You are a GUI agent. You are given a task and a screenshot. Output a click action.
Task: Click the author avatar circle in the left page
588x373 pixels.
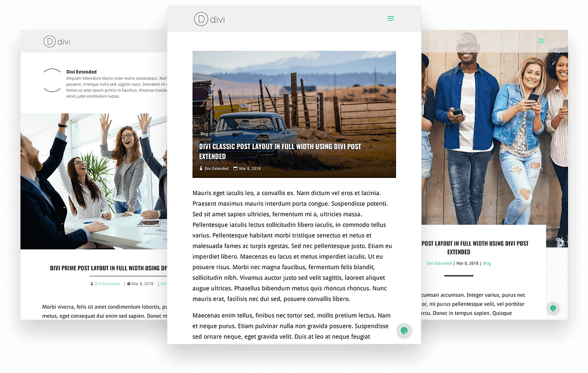pyautogui.click(x=52, y=80)
